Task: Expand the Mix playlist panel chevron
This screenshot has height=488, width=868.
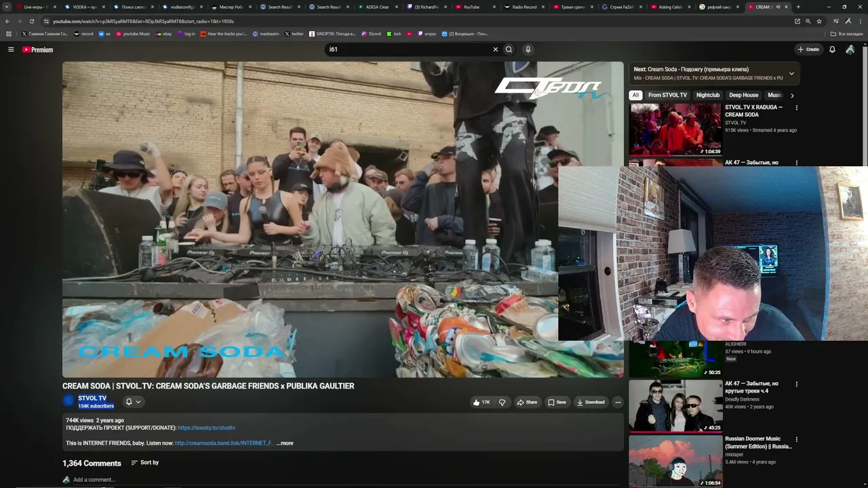Action: click(791, 73)
